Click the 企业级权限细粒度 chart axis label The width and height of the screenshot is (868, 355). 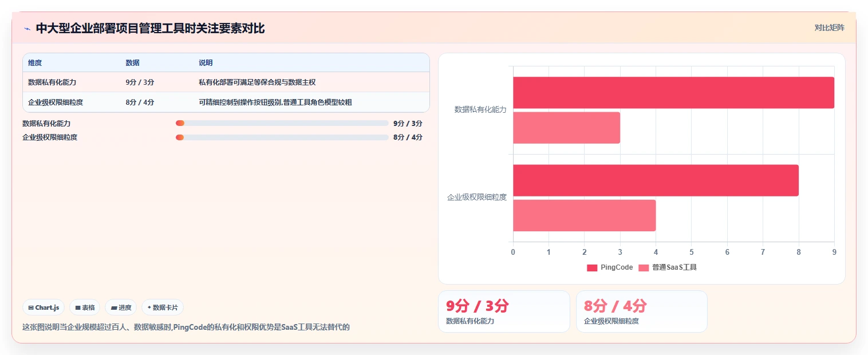click(477, 197)
